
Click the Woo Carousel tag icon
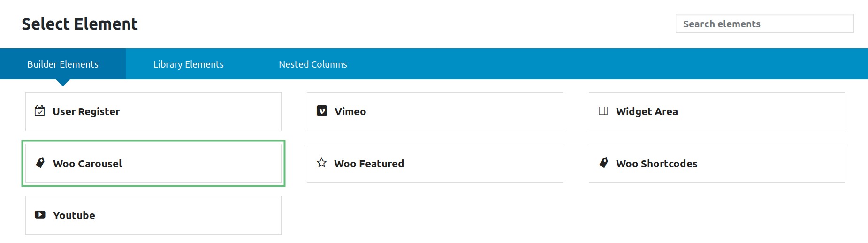(40, 163)
